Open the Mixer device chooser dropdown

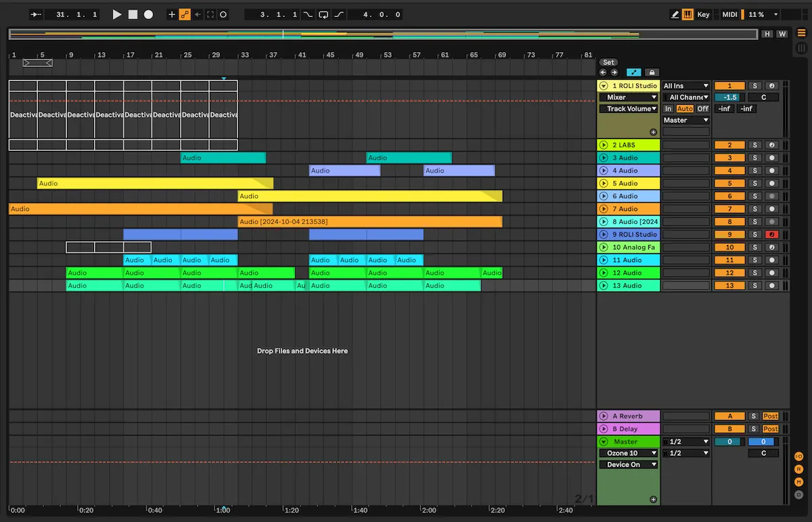[x=628, y=97]
